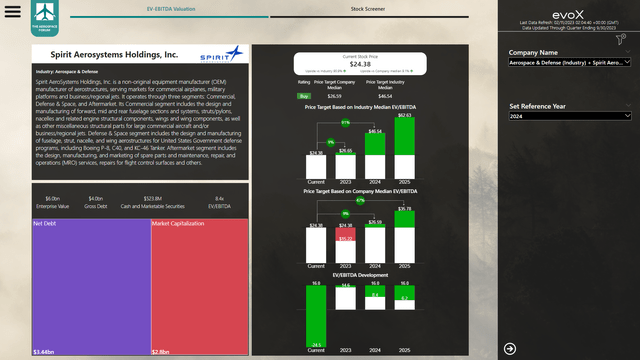Click the 47% upside bubble in company chart
This screenshot has width=640, height=360.
pos(360,200)
